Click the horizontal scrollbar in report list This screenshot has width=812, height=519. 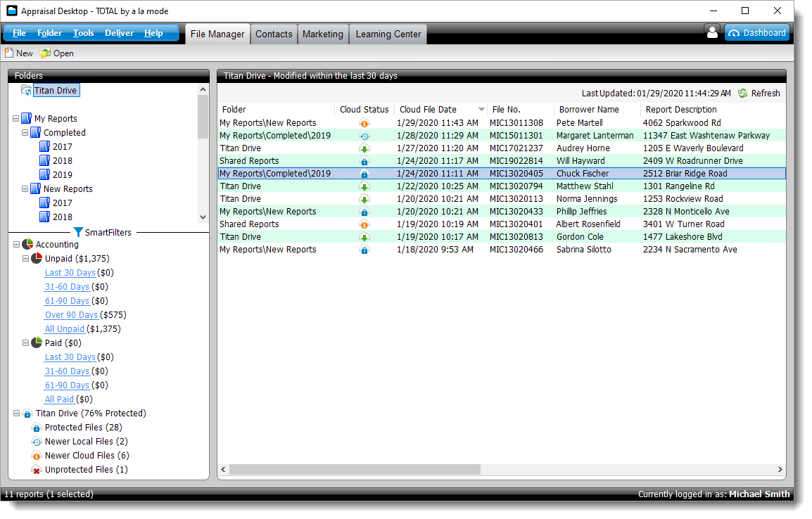tap(355, 469)
